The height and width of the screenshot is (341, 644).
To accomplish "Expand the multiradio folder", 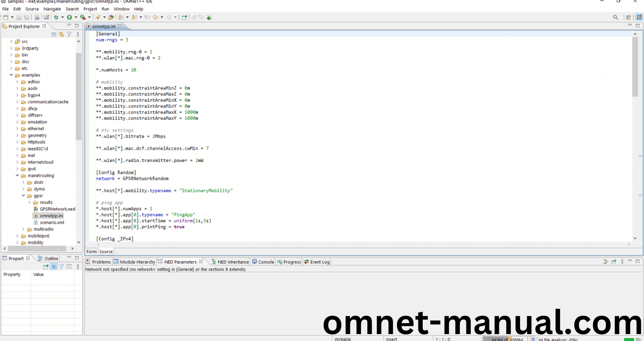I will (23, 229).
